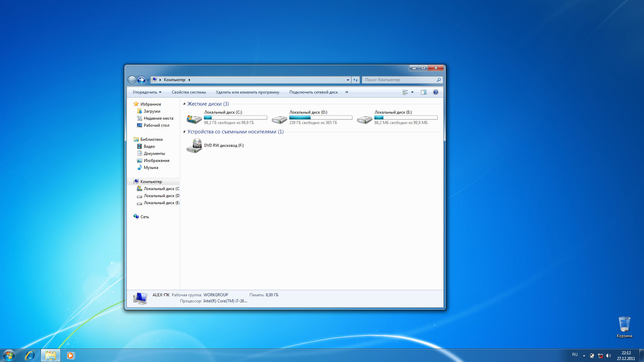Click Uninstall or change a program

coord(247,92)
